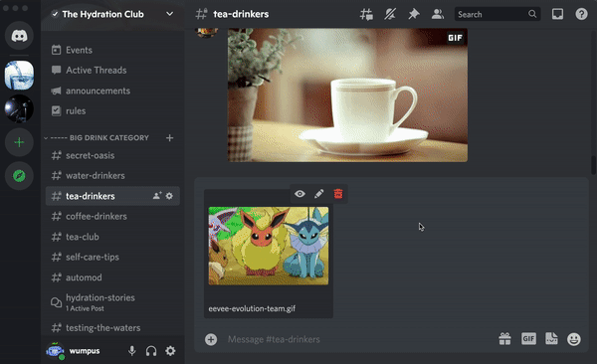597x364 pixels.
Task: Click wumpus username
Action: click(x=85, y=351)
